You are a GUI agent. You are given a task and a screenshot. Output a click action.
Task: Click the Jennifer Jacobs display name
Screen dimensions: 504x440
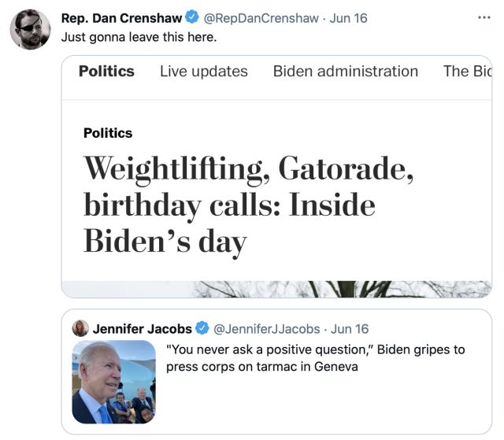click(142, 328)
